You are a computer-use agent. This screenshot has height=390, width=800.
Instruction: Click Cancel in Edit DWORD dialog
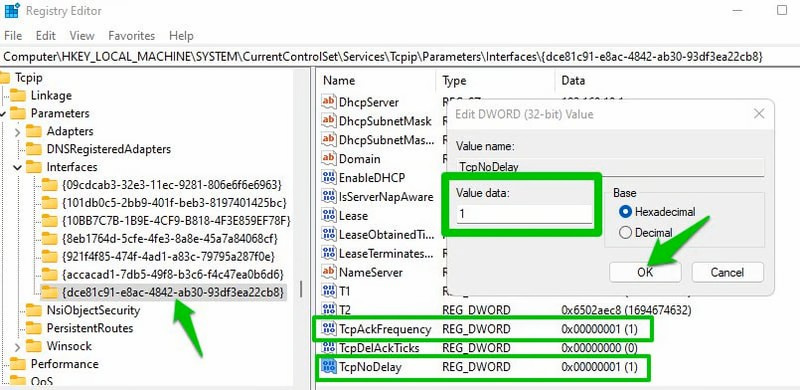click(728, 272)
